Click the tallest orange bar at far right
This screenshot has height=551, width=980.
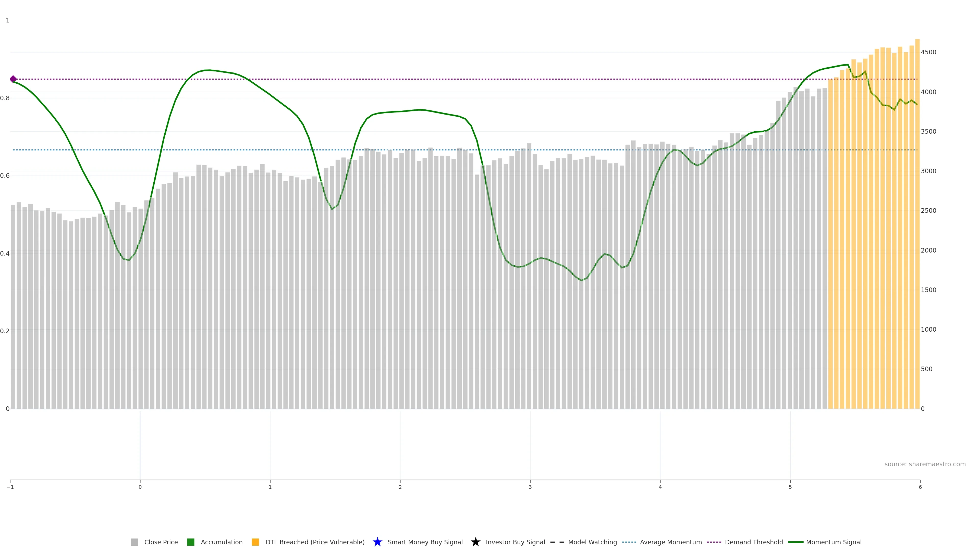(x=917, y=228)
